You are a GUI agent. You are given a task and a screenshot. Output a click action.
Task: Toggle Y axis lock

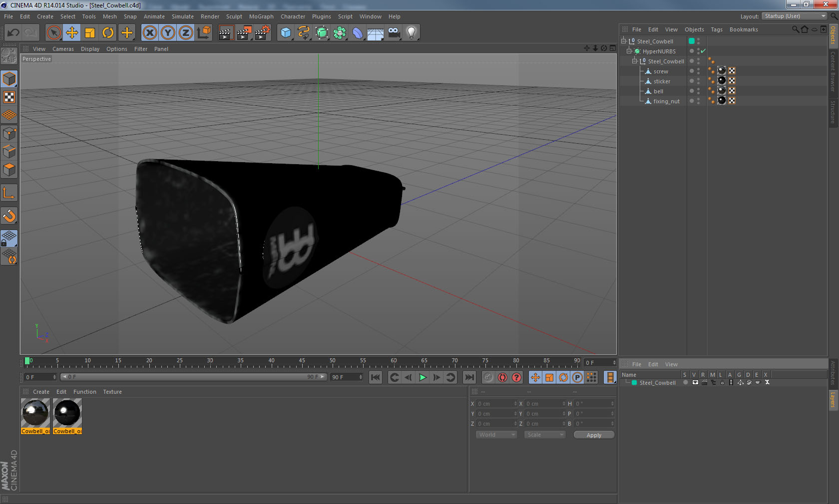click(x=168, y=33)
